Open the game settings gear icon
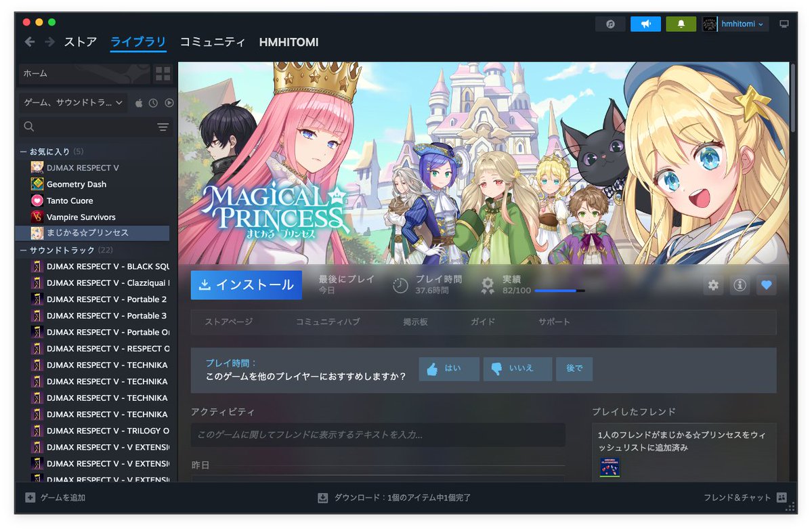This screenshot has width=812, height=531. pyautogui.click(x=713, y=285)
